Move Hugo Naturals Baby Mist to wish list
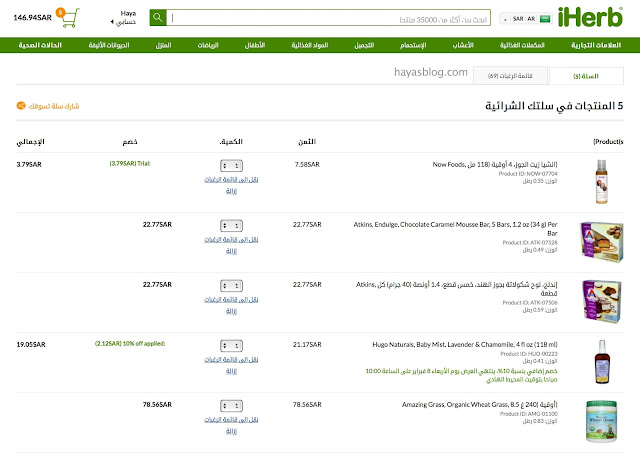Image resolution: width=640 pixels, height=453 pixels. pos(231,360)
